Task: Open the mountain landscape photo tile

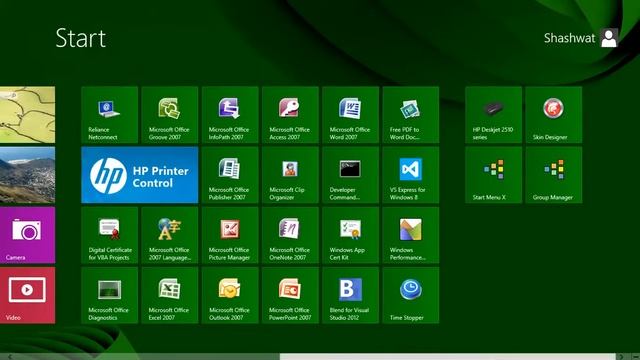Action: pyautogui.click(x=27, y=175)
